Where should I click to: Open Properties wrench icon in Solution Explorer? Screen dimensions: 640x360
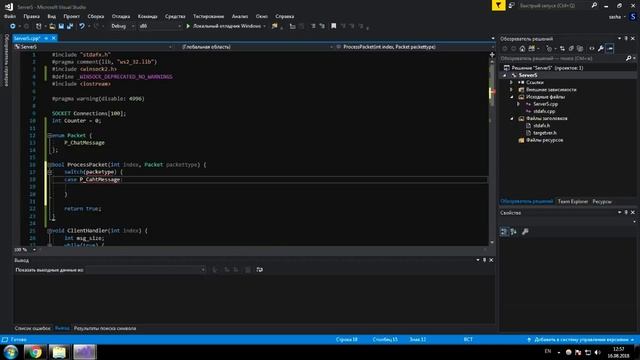pyautogui.click(x=601, y=49)
